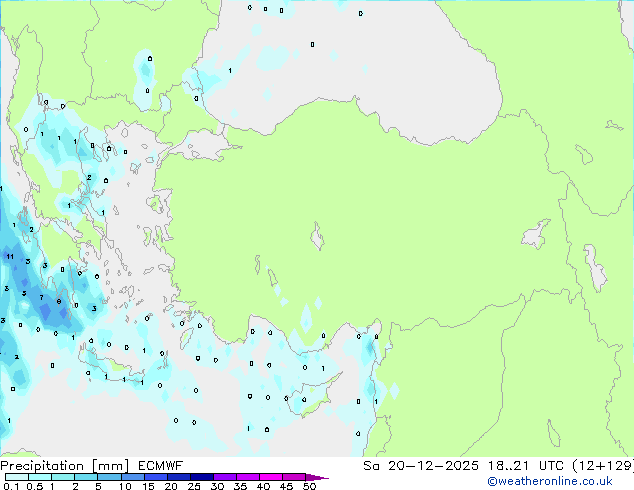Select legend swatch between 2 and 5
This screenshot has width=634, height=490.
coord(86,477)
